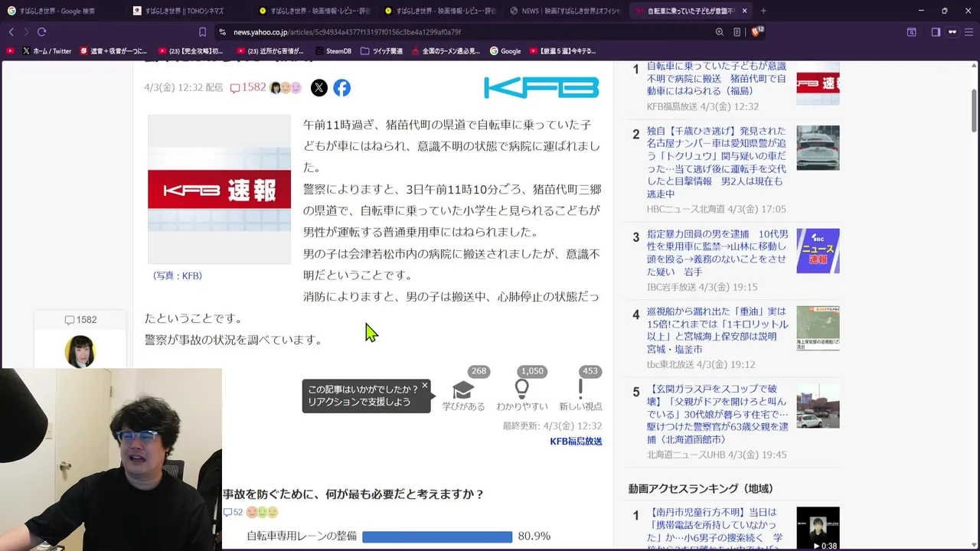The height and width of the screenshot is (551, 980).
Task: Go back to the previous page
Action: [x=11, y=32]
